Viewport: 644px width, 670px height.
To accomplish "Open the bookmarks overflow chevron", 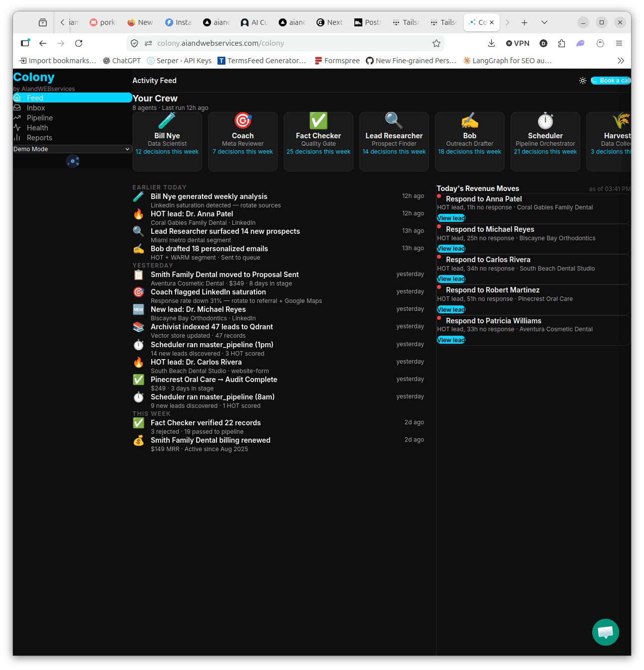I will 621,60.
